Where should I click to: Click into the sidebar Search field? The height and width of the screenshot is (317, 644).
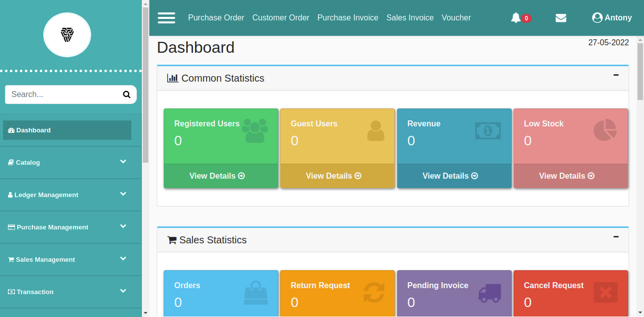click(62, 95)
